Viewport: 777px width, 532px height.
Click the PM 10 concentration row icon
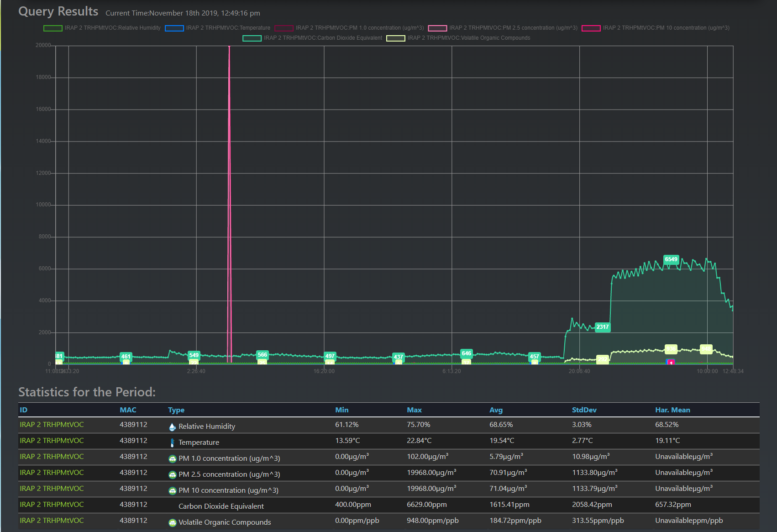[x=172, y=490]
